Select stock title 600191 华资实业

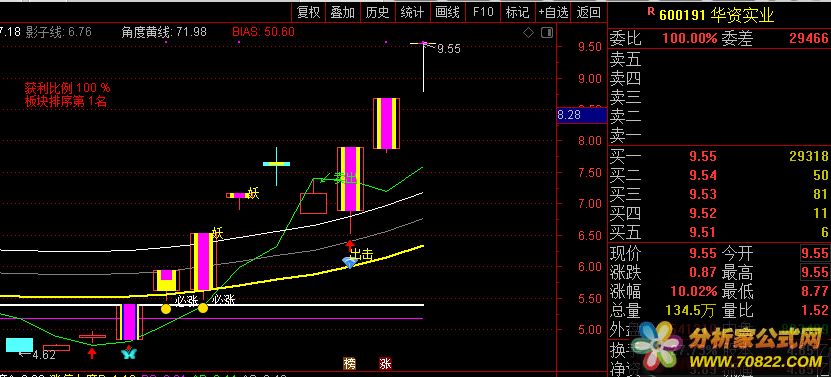[717, 15]
